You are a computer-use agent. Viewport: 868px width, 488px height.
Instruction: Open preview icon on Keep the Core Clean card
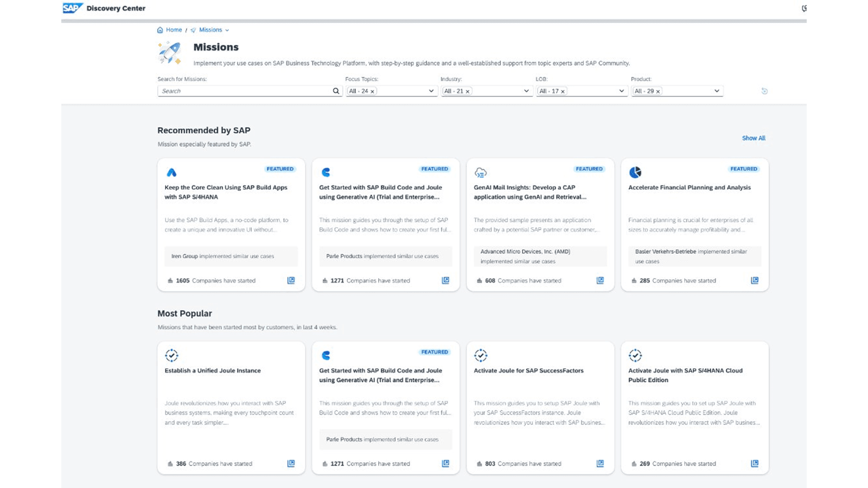click(291, 280)
